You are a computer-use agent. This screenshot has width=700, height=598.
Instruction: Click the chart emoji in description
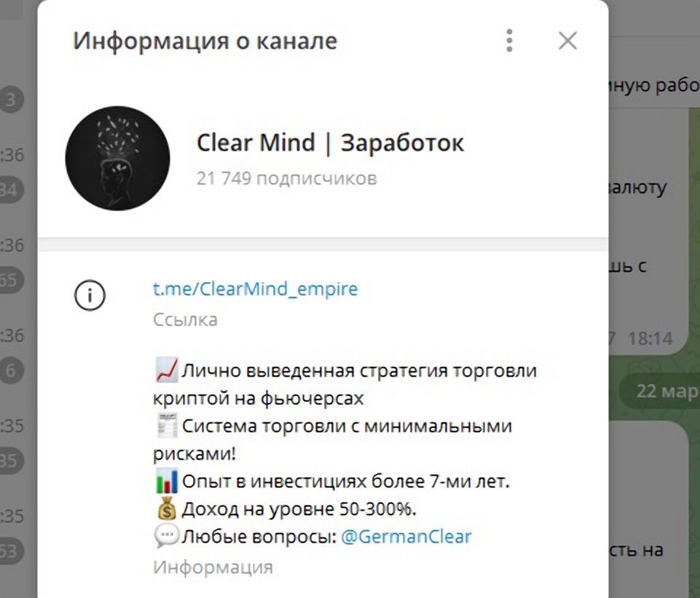coord(167,371)
